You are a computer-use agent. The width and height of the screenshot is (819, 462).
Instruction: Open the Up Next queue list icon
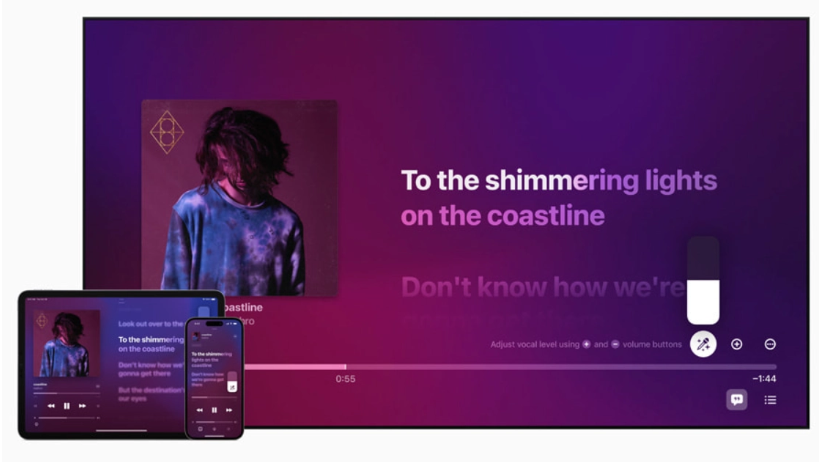770,400
